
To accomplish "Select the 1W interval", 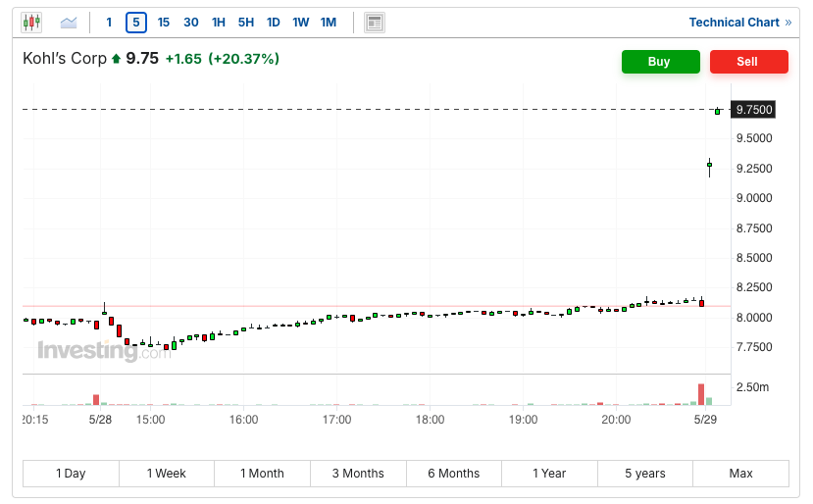I will click(x=301, y=23).
